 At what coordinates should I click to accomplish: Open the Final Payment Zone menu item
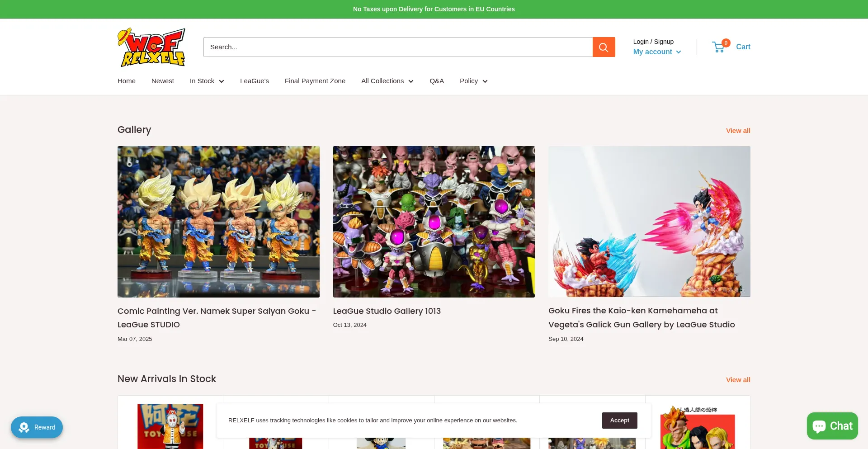pyautogui.click(x=315, y=81)
